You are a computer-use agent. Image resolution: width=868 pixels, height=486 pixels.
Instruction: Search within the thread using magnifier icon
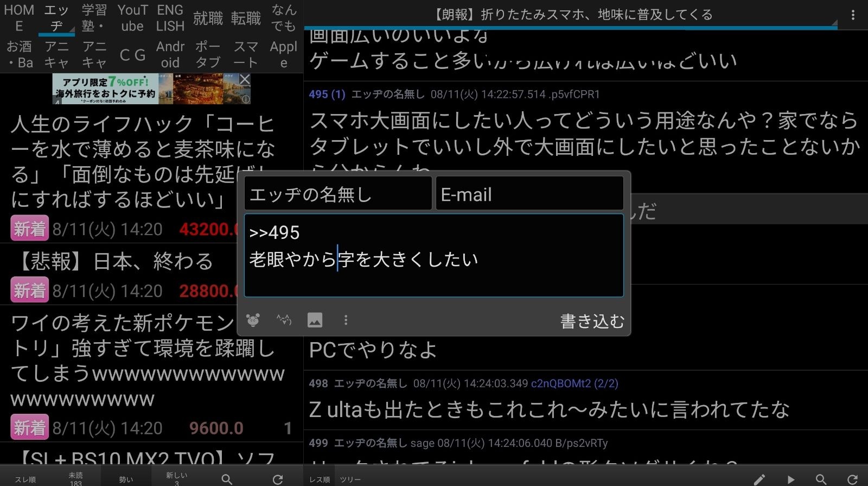pos(821,479)
